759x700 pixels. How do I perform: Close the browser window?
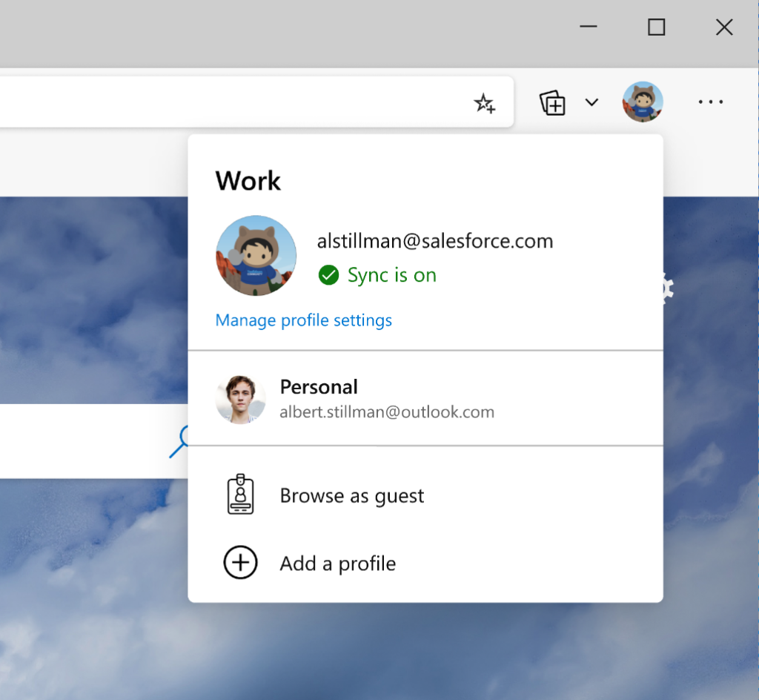coord(724,27)
